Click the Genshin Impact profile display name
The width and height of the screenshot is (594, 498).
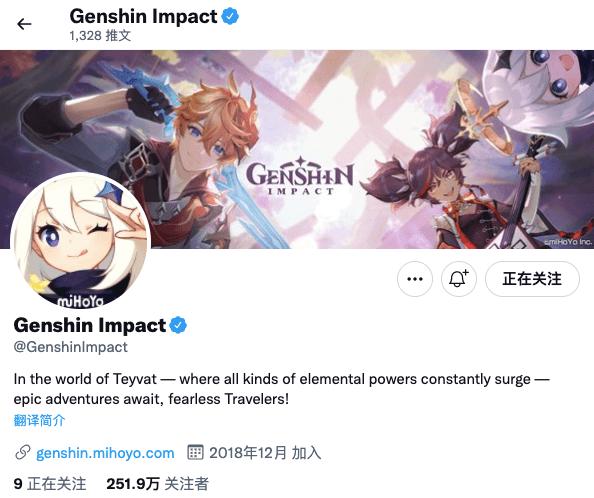pos(90,325)
